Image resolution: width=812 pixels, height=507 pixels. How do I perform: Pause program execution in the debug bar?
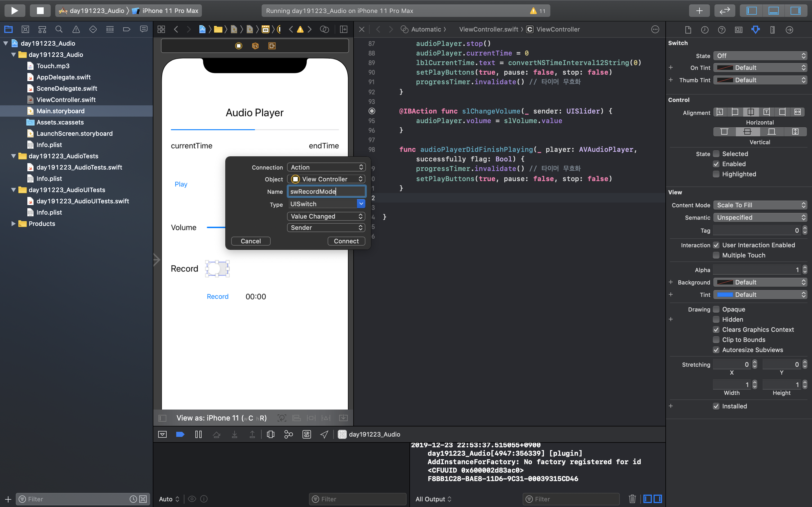(198, 435)
